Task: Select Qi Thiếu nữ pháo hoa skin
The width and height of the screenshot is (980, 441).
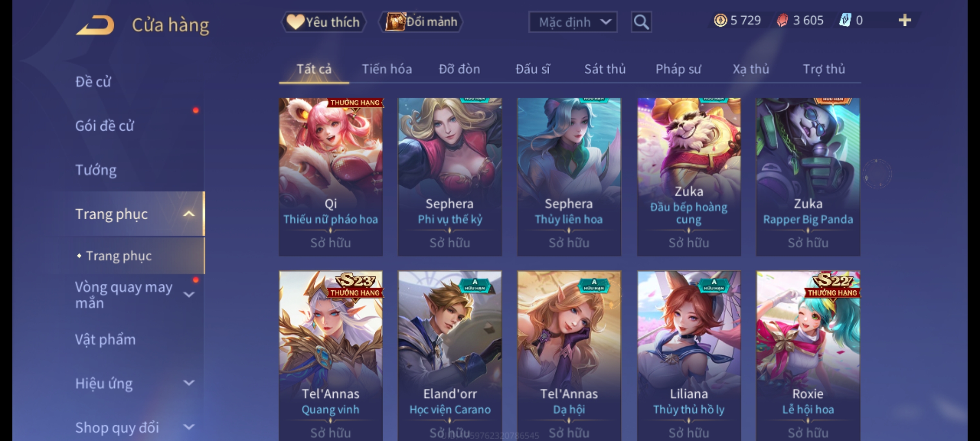Action: [x=331, y=177]
